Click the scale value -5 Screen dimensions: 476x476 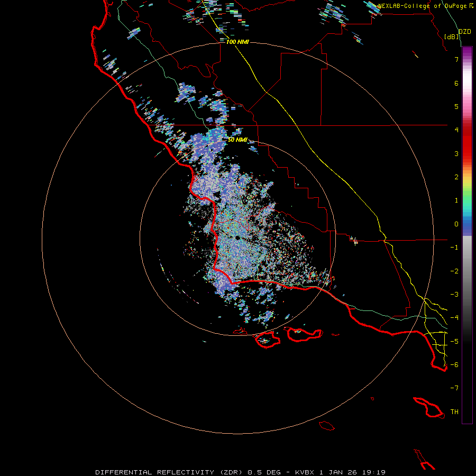coord(454,342)
